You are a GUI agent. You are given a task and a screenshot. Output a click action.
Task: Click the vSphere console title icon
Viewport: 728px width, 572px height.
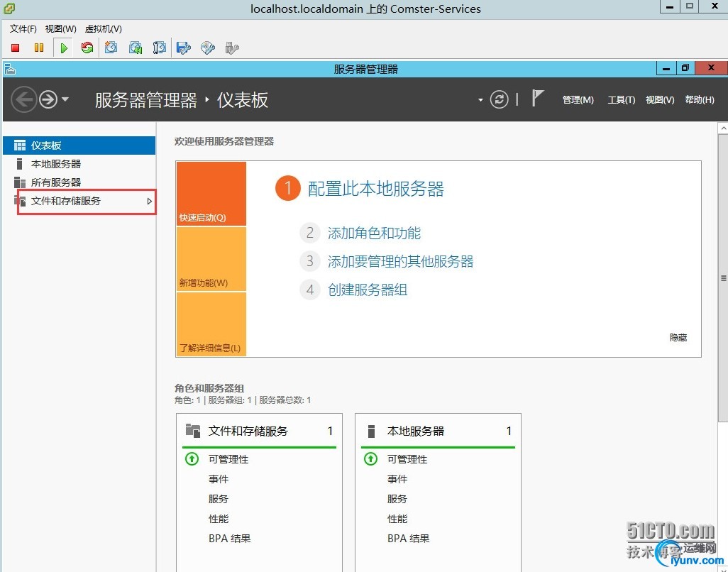click(x=9, y=8)
